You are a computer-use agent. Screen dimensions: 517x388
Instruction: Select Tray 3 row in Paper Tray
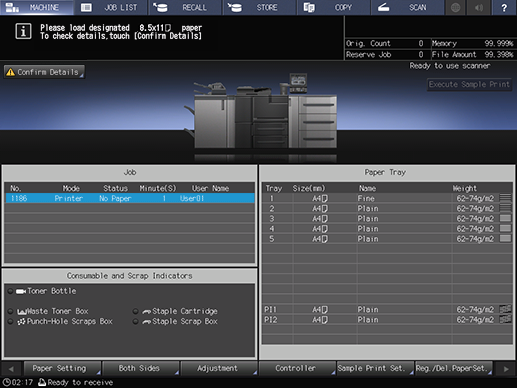click(387, 219)
